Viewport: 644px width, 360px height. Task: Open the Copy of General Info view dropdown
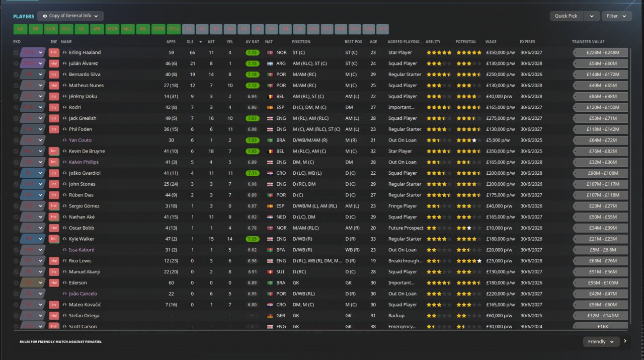70,16
